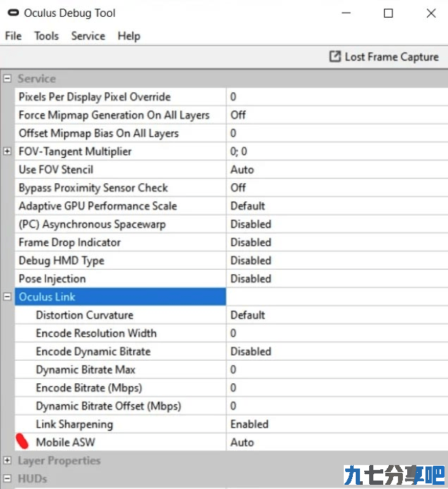The image size is (448, 489).
Task: Change Pose Injection Disabled value
Action: pos(337,278)
